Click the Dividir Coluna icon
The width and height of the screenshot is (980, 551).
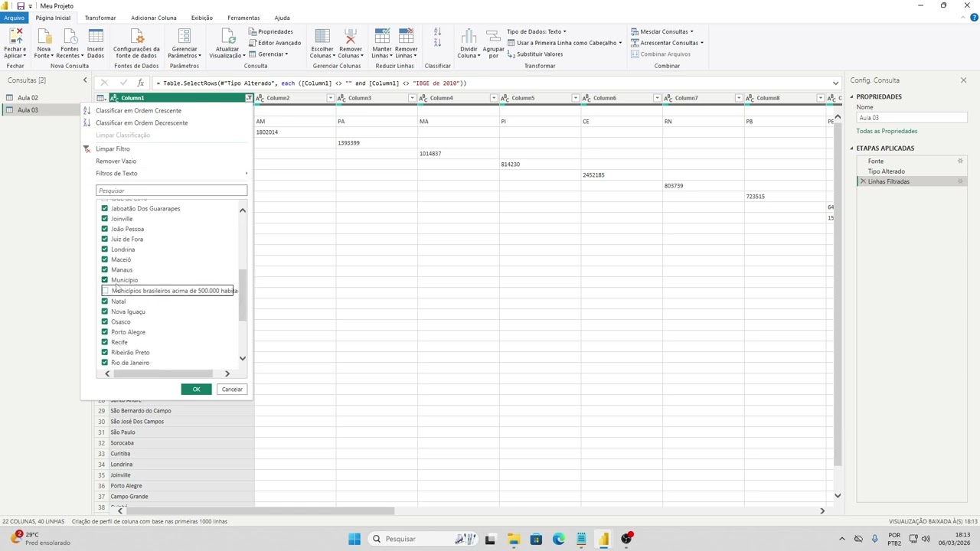click(468, 36)
